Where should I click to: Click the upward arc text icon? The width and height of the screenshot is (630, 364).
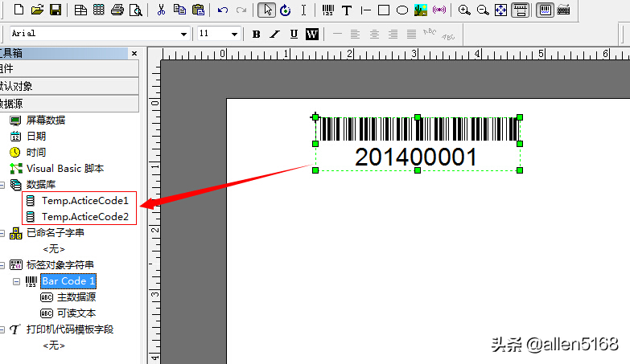(x=430, y=31)
